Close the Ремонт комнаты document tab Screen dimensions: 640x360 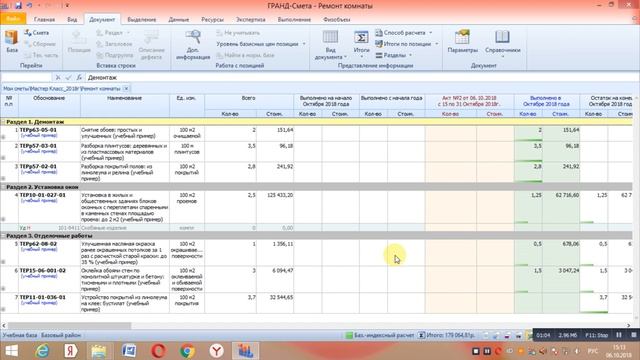[x=126, y=88]
